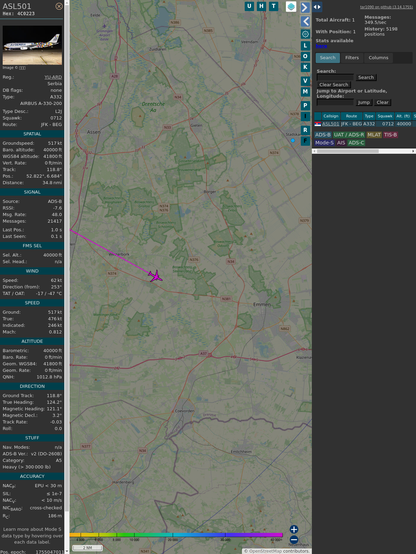Viewport: 416px width, 554px height.
Task: Toggle the U map button
Action: pos(249,6)
